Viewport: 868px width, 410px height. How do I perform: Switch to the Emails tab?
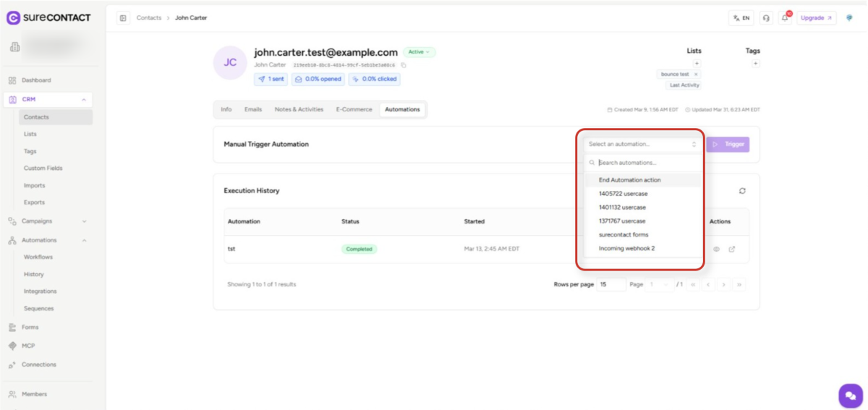[252, 109]
